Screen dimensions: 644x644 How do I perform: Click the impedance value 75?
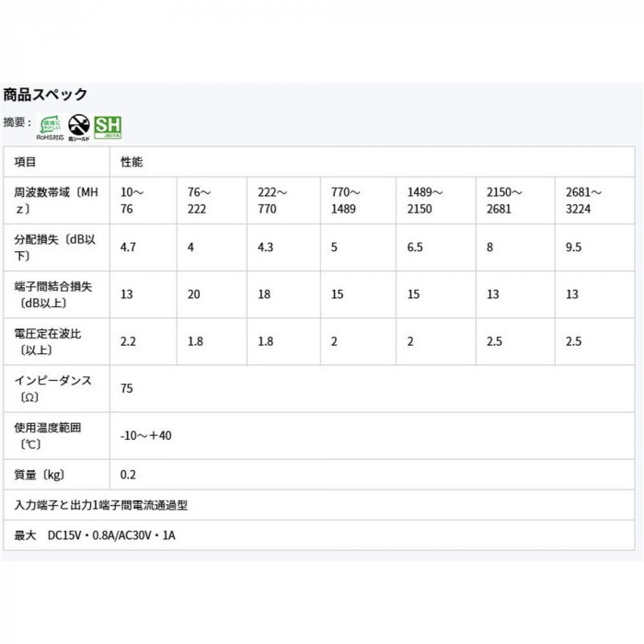127,388
